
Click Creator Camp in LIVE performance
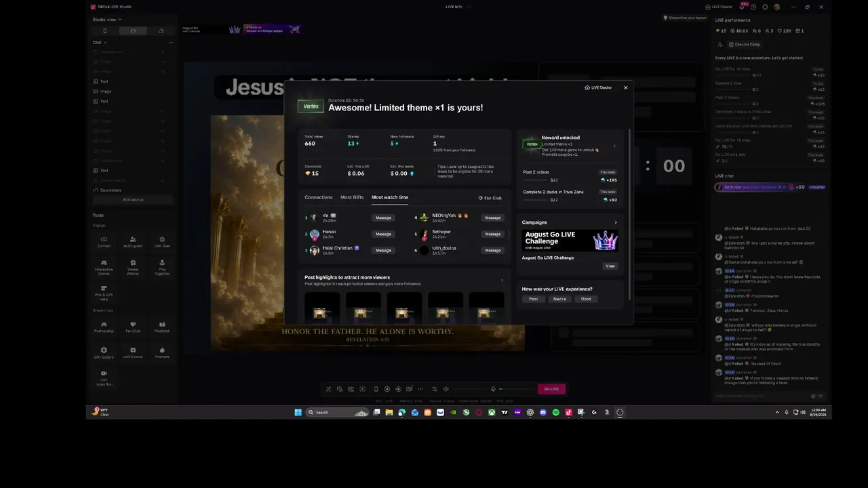click(744, 44)
